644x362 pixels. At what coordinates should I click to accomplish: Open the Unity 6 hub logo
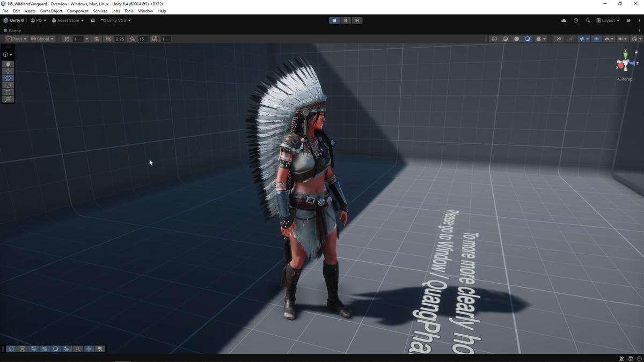tap(13, 20)
